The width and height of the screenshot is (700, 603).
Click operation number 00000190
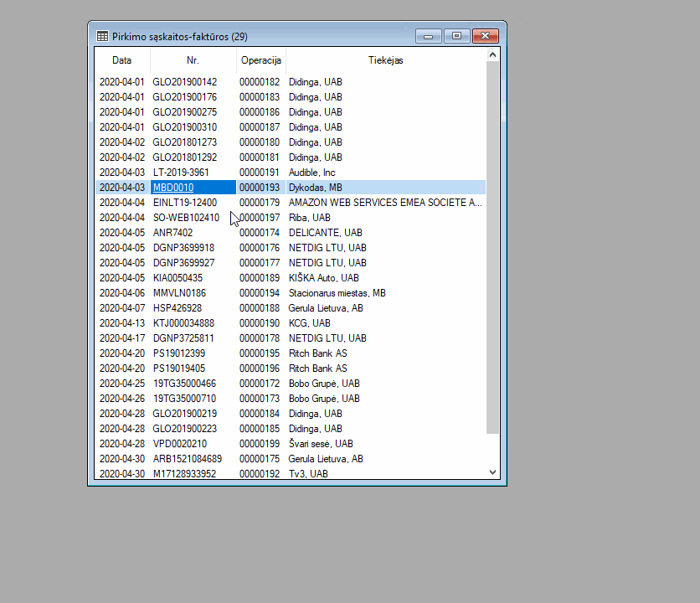[260, 323]
